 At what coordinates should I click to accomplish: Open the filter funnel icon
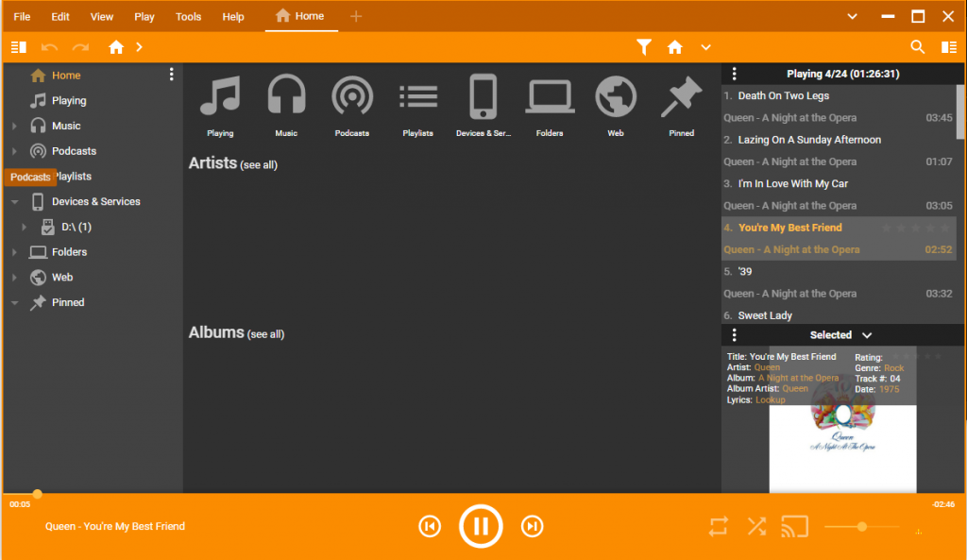click(x=644, y=47)
